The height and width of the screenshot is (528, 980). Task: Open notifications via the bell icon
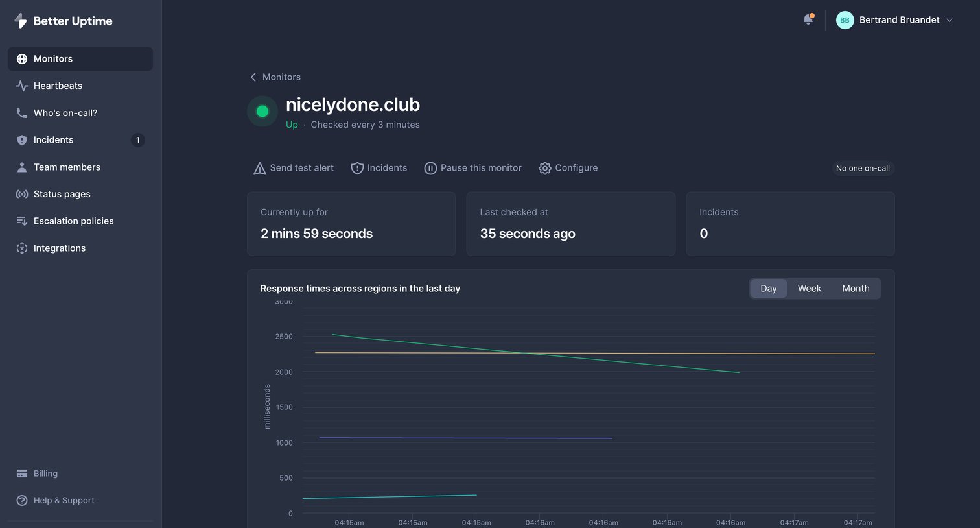point(808,20)
